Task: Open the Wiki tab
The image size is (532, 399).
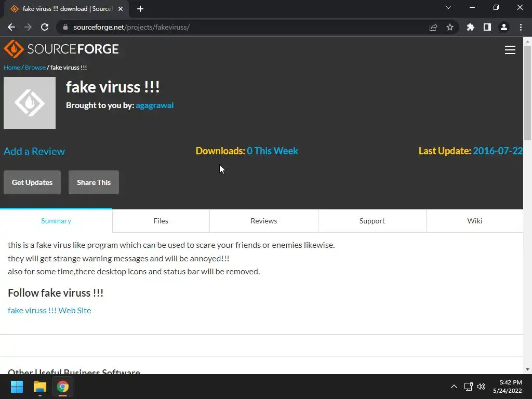Action: (474, 221)
